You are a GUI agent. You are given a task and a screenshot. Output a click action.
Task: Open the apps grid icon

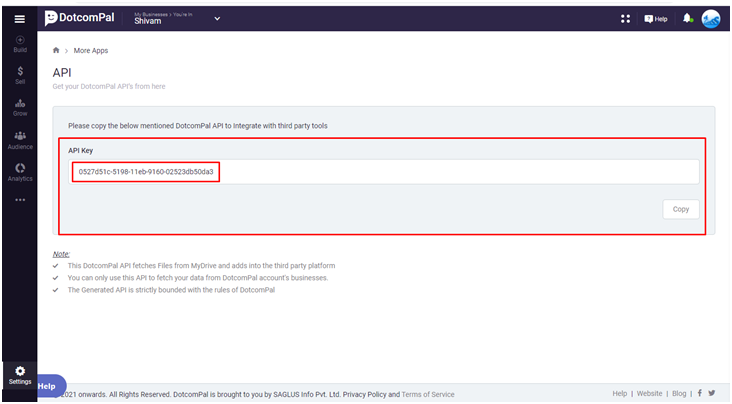[x=626, y=19]
